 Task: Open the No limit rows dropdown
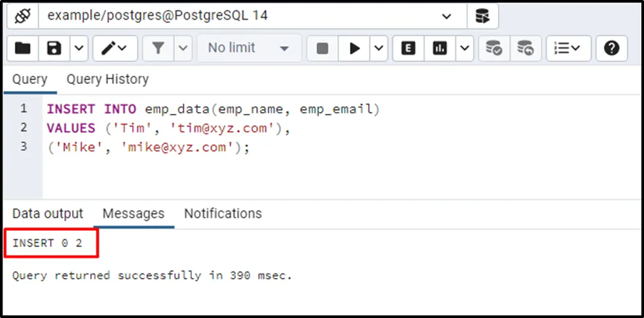248,48
